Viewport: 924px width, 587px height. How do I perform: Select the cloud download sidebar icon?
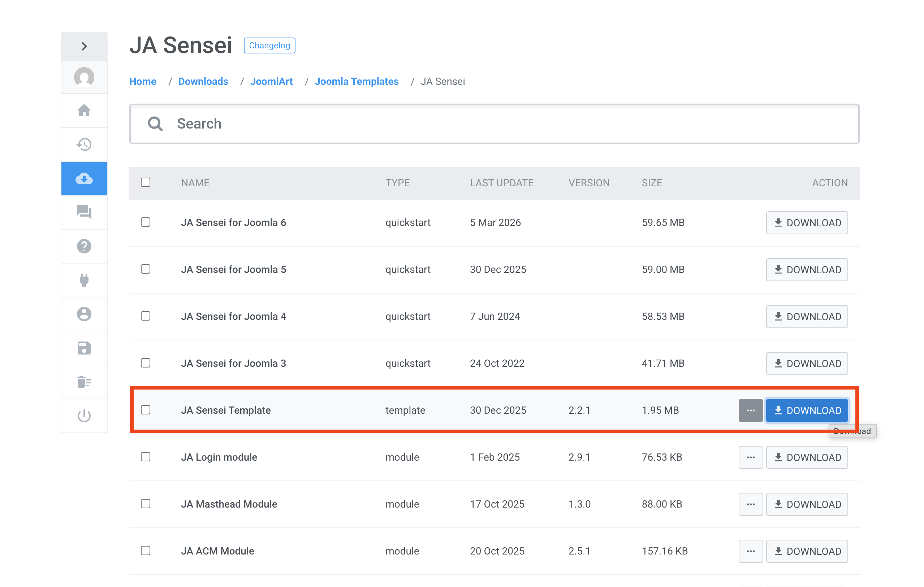coord(84,179)
